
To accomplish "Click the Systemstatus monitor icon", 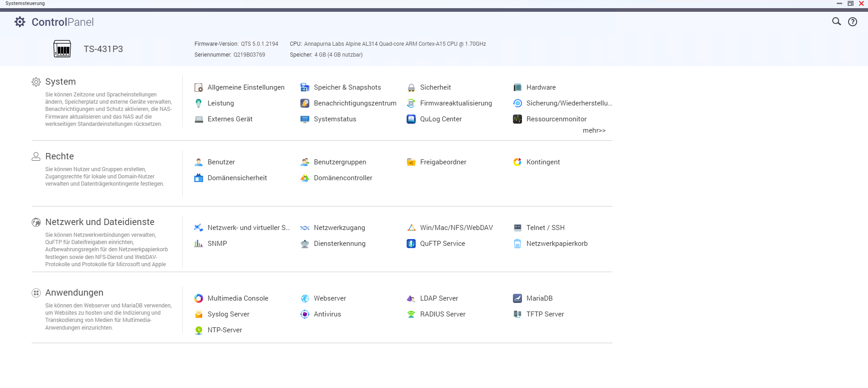I will coord(305,119).
